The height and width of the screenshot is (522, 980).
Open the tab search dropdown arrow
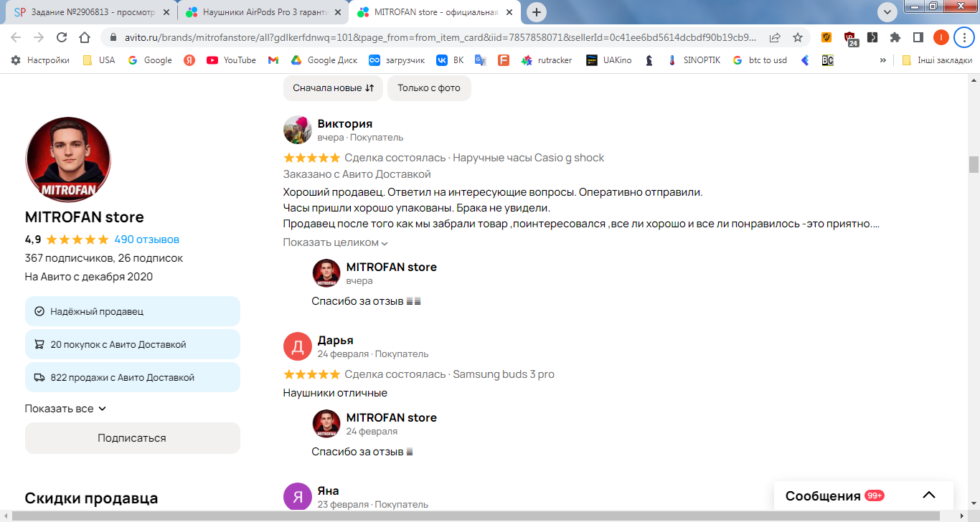[x=887, y=11]
